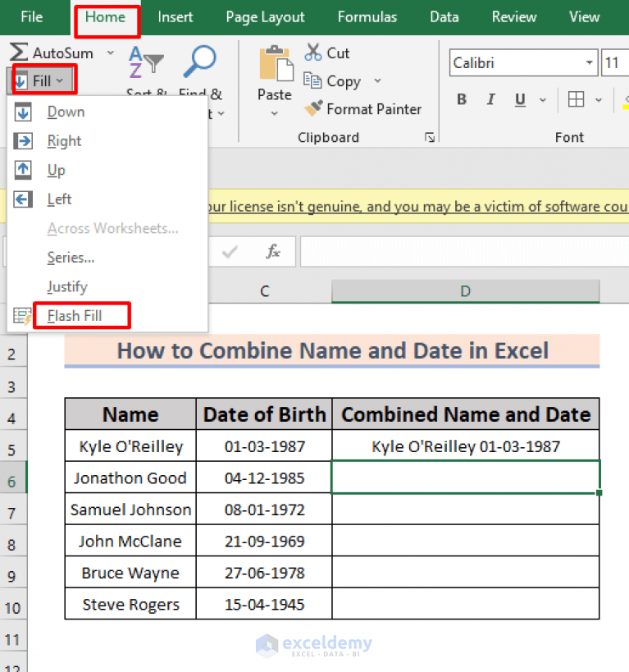This screenshot has height=672, width=629.
Task: Select 'Combined Name and Date' header cell
Action: point(466,414)
